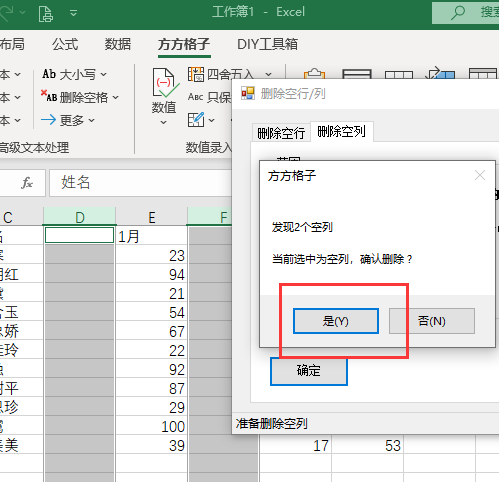Viewport: 499px width, 482px height.
Task: Open the DIY工具箱 ribbon tab
Action: click(267, 44)
